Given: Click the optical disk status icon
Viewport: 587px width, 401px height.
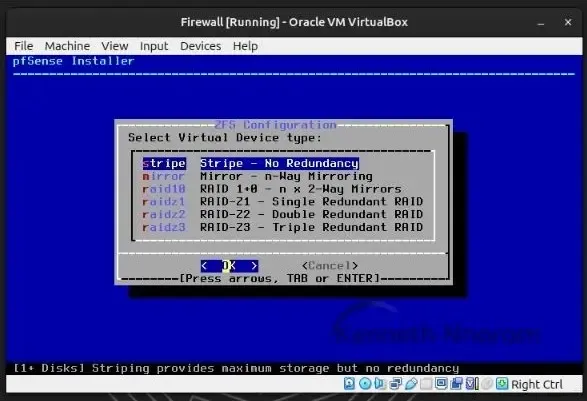Looking at the screenshot, I should click(365, 384).
